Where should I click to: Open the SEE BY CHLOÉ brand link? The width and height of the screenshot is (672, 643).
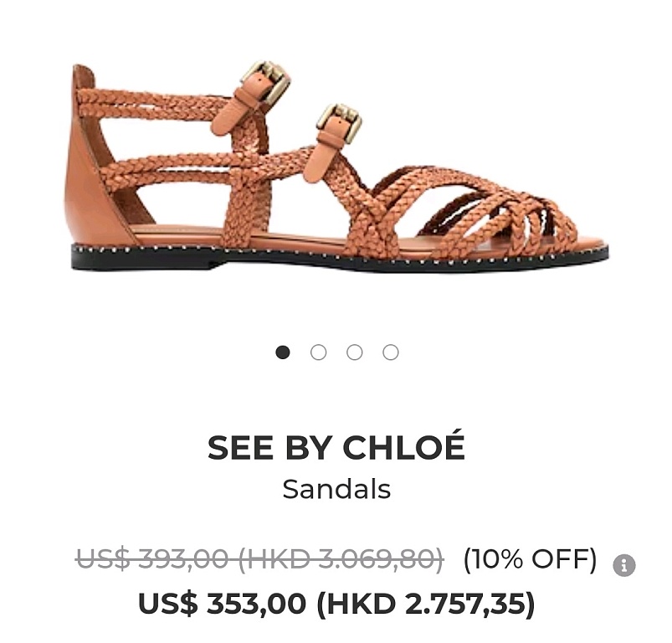pos(336,445)
